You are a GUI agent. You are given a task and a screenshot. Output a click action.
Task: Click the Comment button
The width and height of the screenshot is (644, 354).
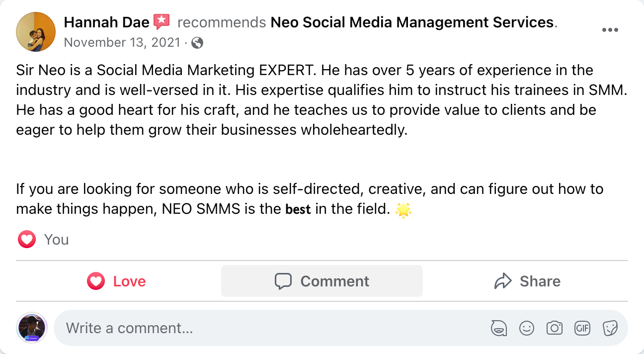point(322,281)
